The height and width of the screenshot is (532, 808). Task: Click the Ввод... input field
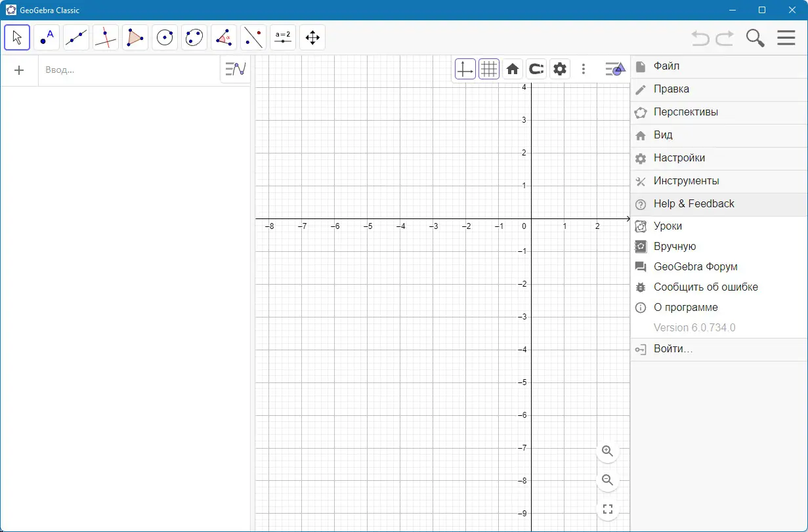pos(129,70)
